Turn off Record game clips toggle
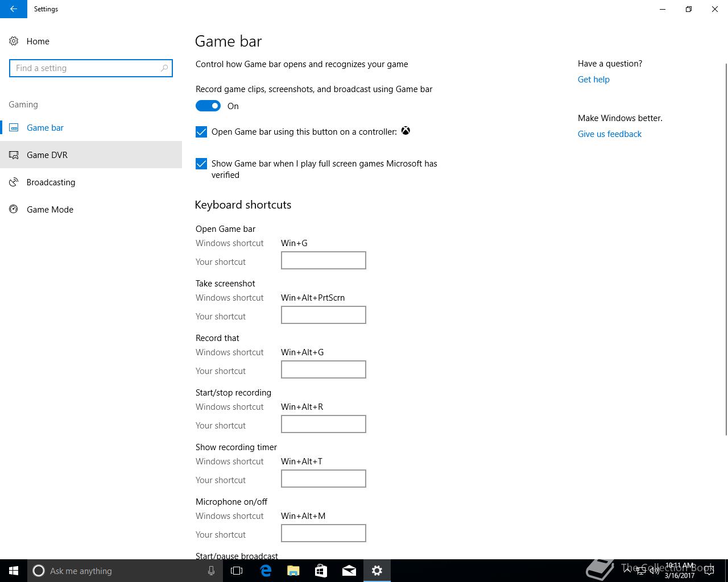The image size is (728, 582). pos(208,106)
